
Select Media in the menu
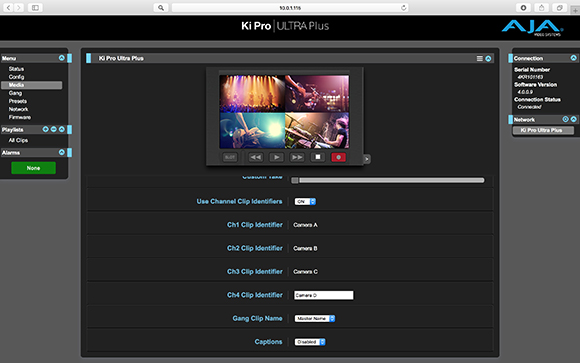[32, 85]
